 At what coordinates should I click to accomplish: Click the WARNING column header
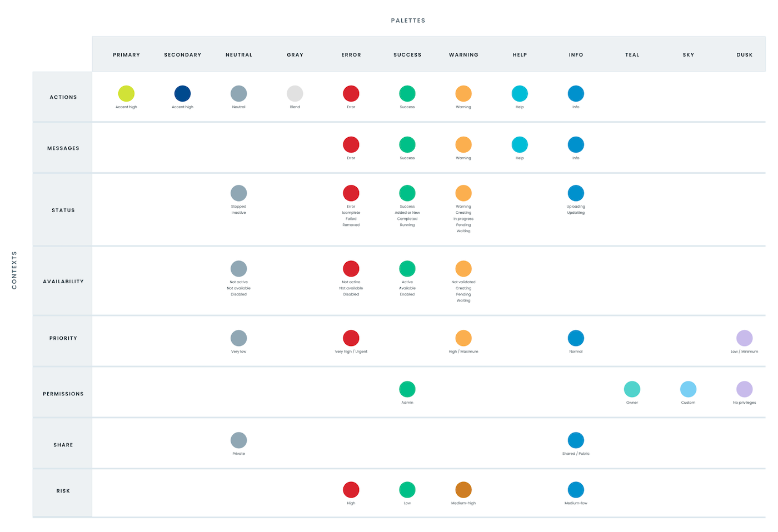point(463,54)
